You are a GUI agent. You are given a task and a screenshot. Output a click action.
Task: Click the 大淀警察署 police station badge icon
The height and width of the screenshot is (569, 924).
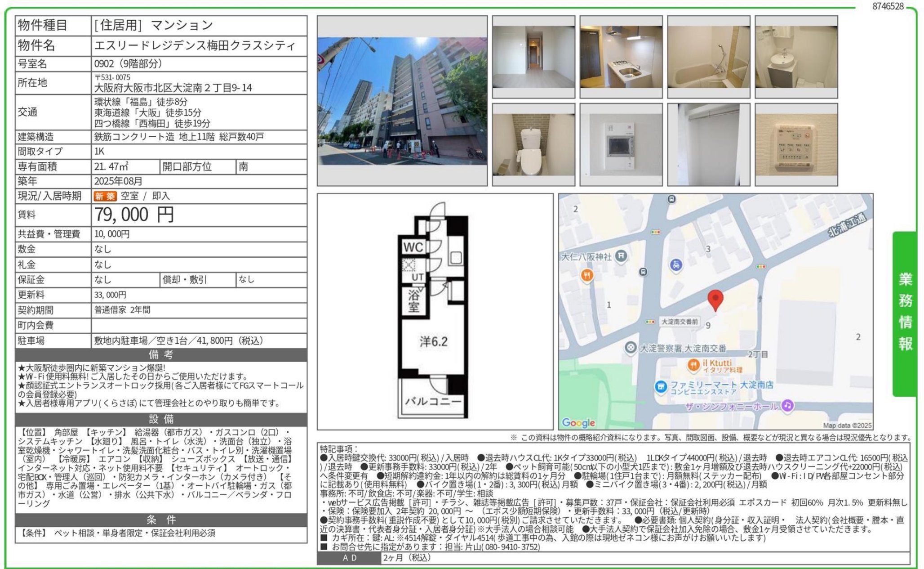click(x=631, y=347)
